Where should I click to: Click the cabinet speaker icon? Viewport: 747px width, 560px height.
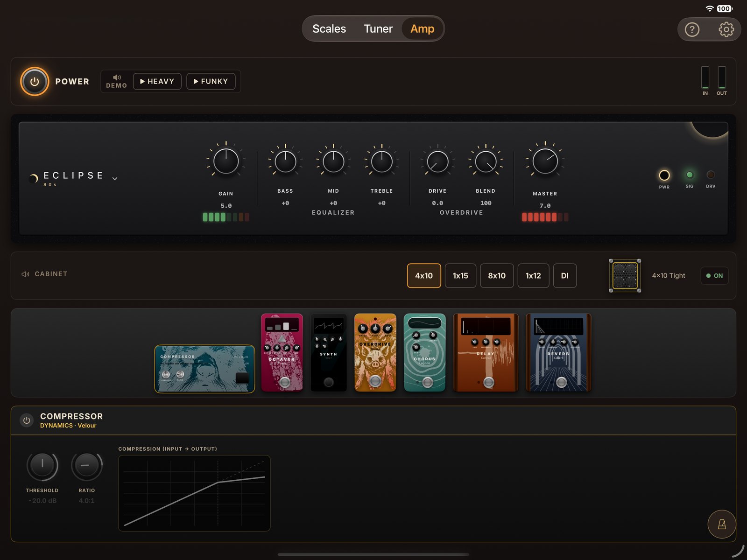tap(25, 274)
